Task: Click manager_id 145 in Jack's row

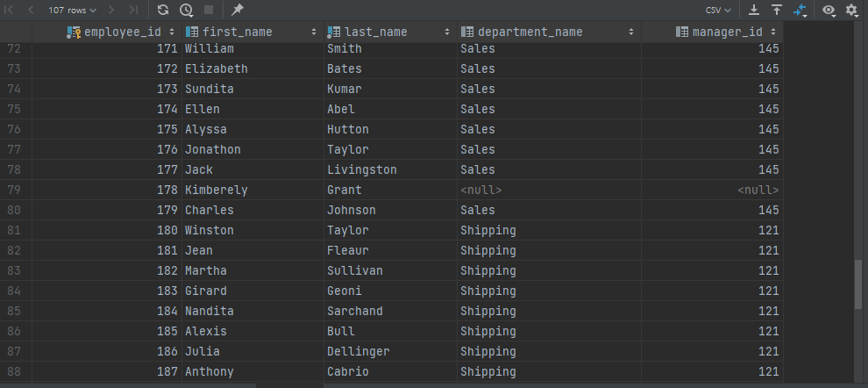Action: (x=712, y=169)
